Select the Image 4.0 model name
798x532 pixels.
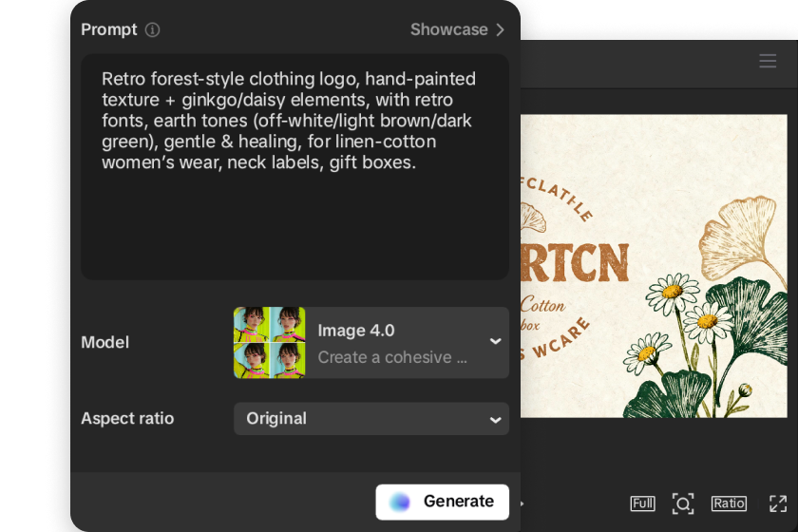tap(356, 331)
